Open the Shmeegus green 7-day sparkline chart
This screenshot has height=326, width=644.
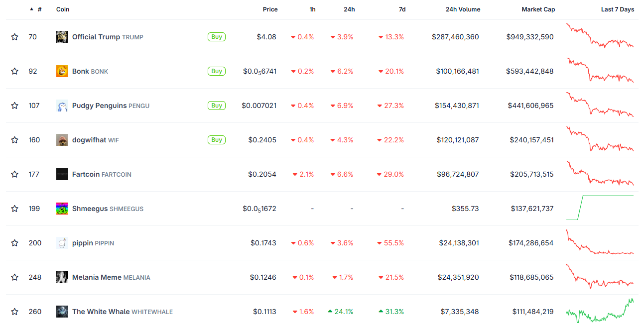tap(600, 208)
